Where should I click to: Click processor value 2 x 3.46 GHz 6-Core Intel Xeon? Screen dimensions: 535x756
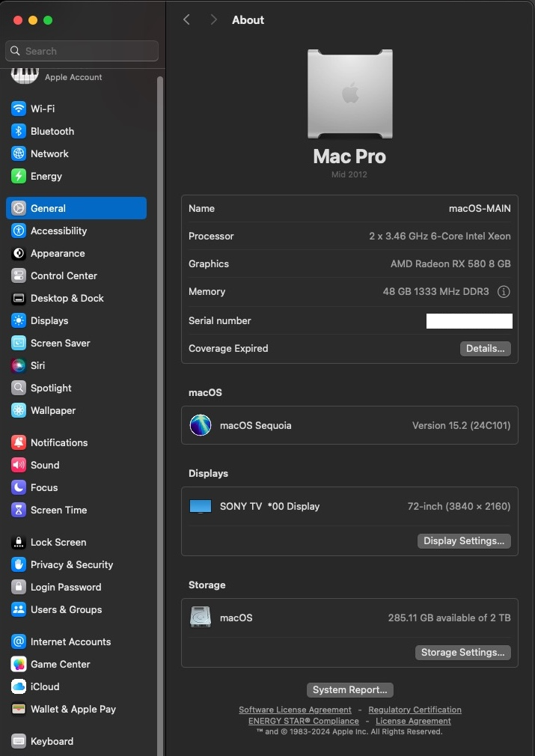(x=439, y=237)
